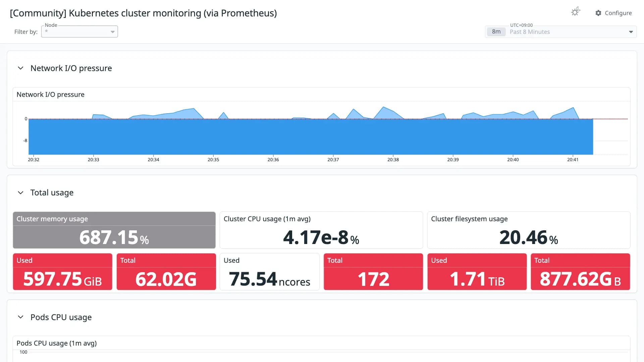644x362 pixels.
Task: Open the Past 8 Minutes time range dropdown
Action: coord(561,32)
